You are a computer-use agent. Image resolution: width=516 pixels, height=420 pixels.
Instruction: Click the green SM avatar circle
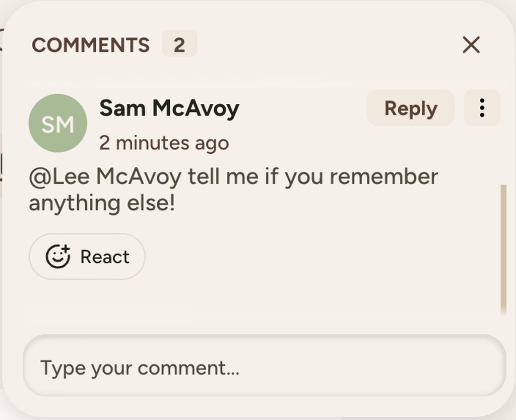point(58,123)
